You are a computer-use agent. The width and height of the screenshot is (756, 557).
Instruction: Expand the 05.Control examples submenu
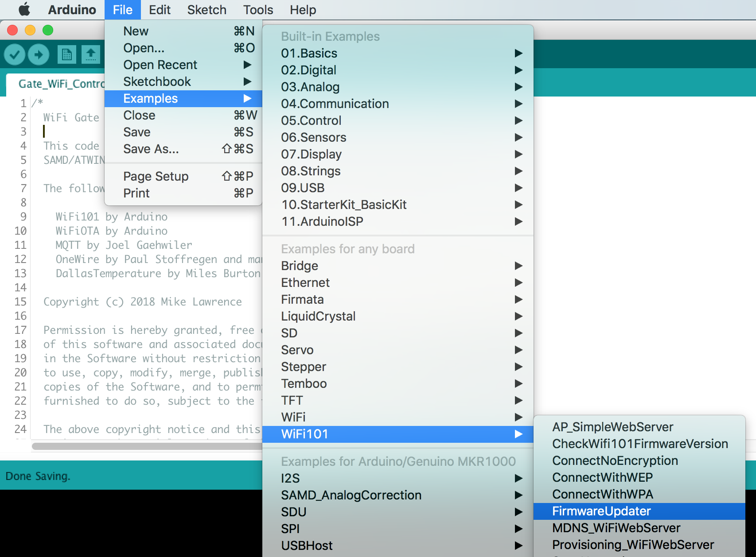tap(398, 120)
